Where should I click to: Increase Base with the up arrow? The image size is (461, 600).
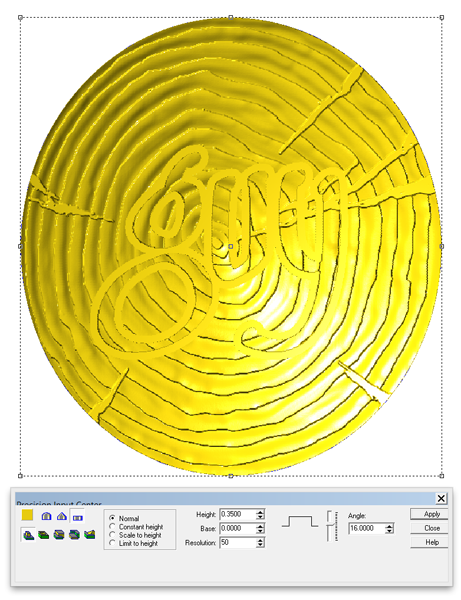pyautogui.click(x=260, y=526)
